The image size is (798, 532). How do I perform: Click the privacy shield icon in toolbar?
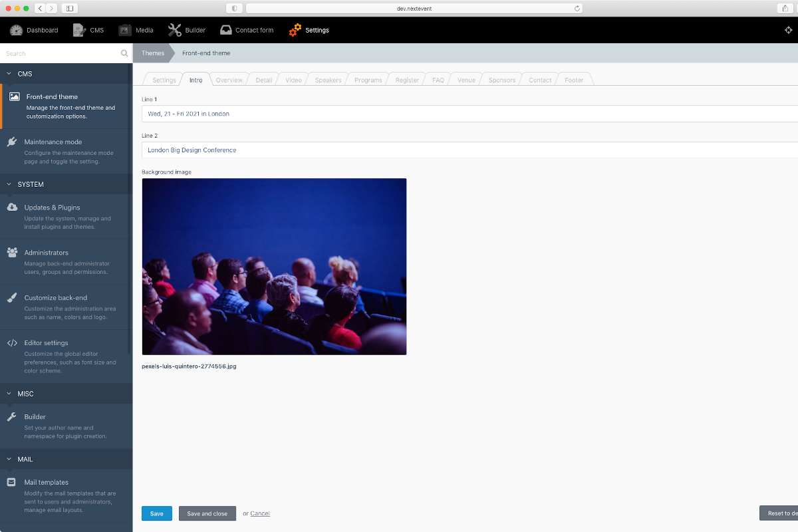pyautogui.click(x=235, y=8)
